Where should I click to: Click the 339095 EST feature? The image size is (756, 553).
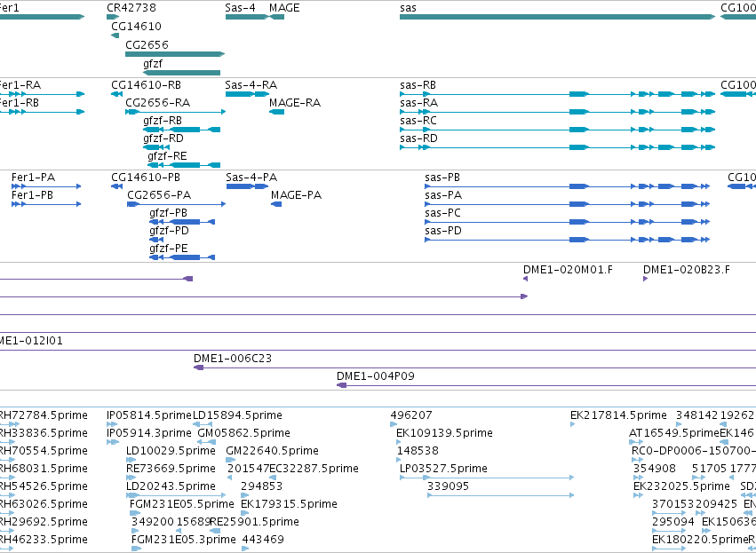click(501, 495)
